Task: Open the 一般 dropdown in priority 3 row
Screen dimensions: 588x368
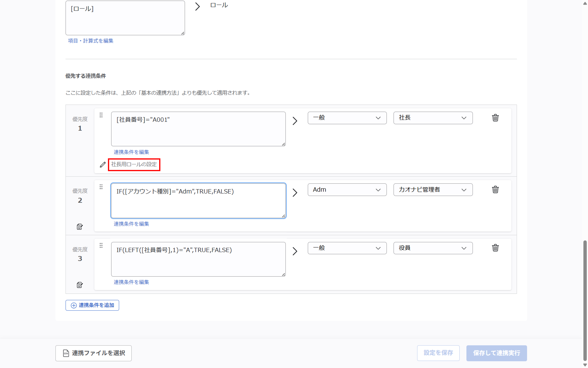Action: pos(347,248)
